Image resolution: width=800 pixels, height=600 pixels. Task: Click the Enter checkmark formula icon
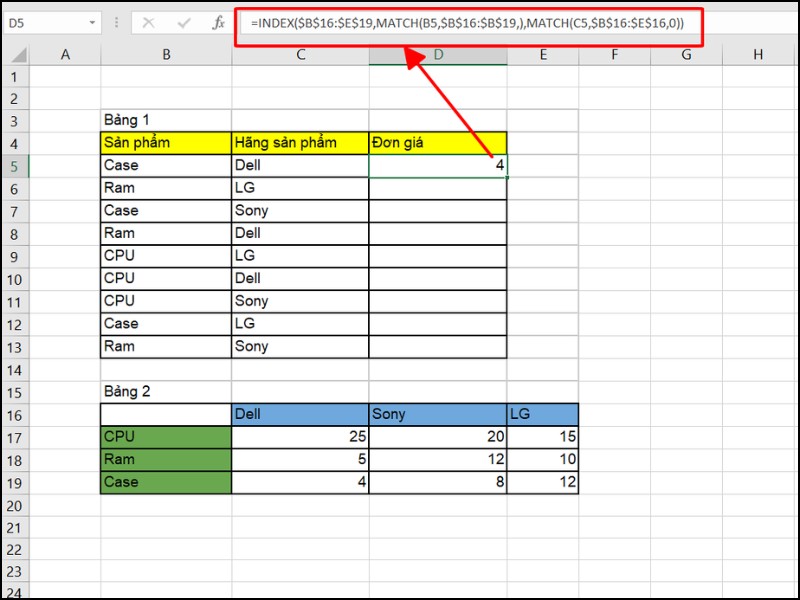pos(182,22)
